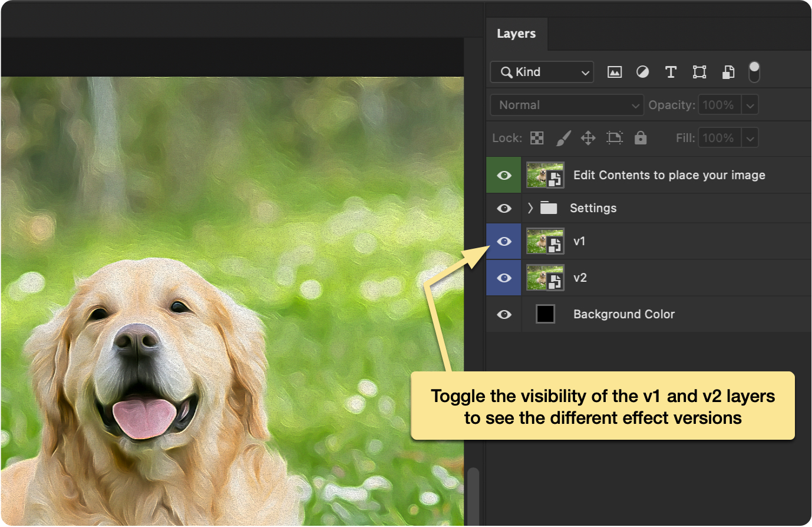Open the Opacity dropdown arrow
This screenshot has height=527, width=812.
coord(750,105)
